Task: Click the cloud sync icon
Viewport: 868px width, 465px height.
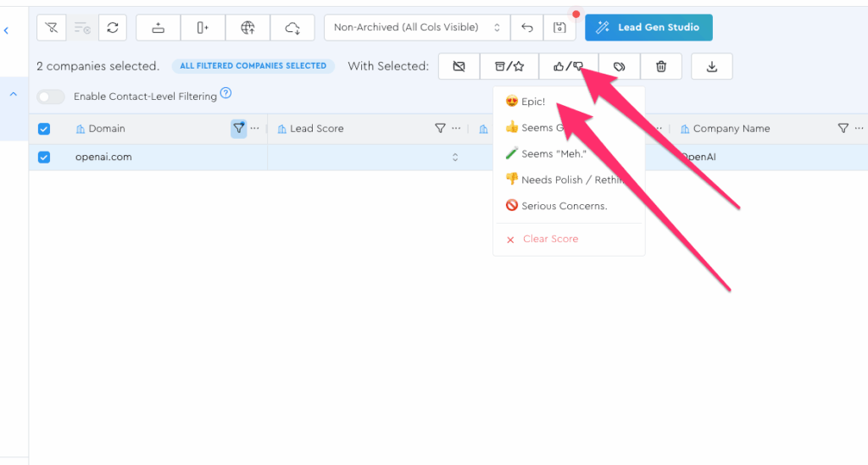Action: click(292, 28)
